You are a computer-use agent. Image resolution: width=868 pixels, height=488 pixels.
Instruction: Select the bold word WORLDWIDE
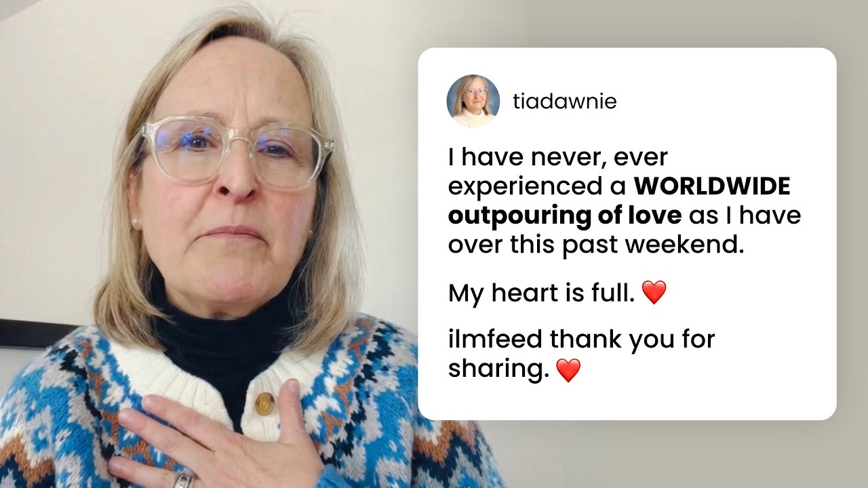712,186
